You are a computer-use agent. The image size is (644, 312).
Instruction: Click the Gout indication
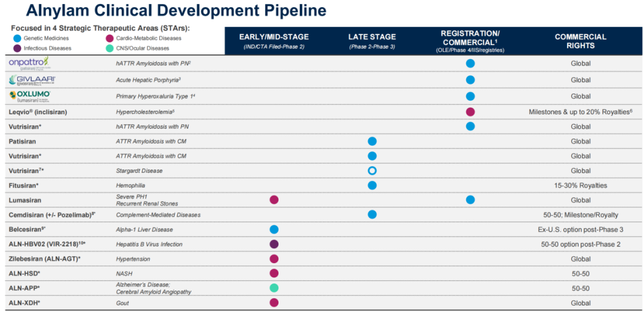coord(123,303)
